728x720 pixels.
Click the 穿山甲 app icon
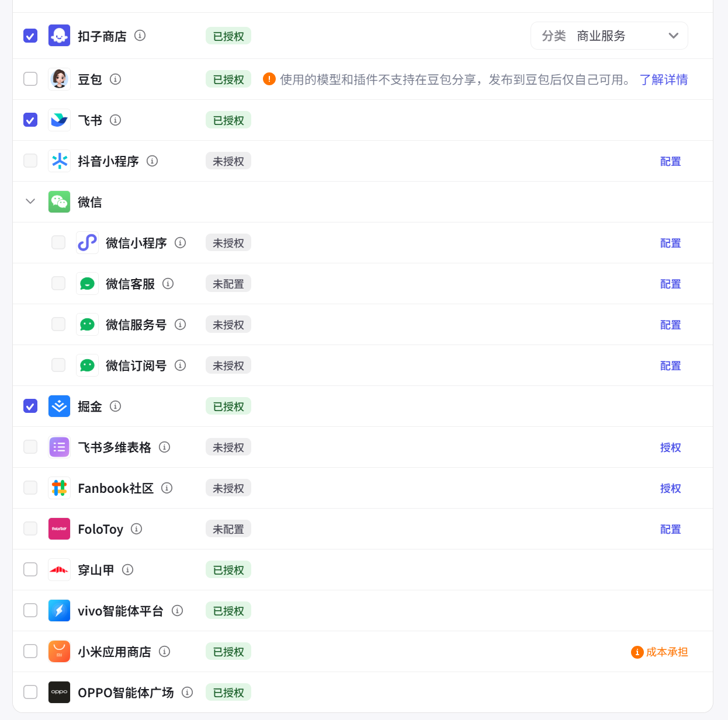(x=59, y=569)
